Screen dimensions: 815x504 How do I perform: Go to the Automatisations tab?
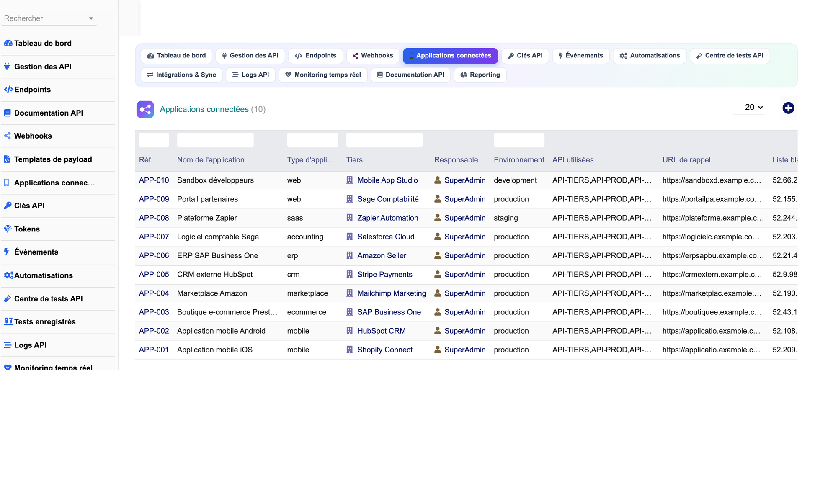point(650,56)
